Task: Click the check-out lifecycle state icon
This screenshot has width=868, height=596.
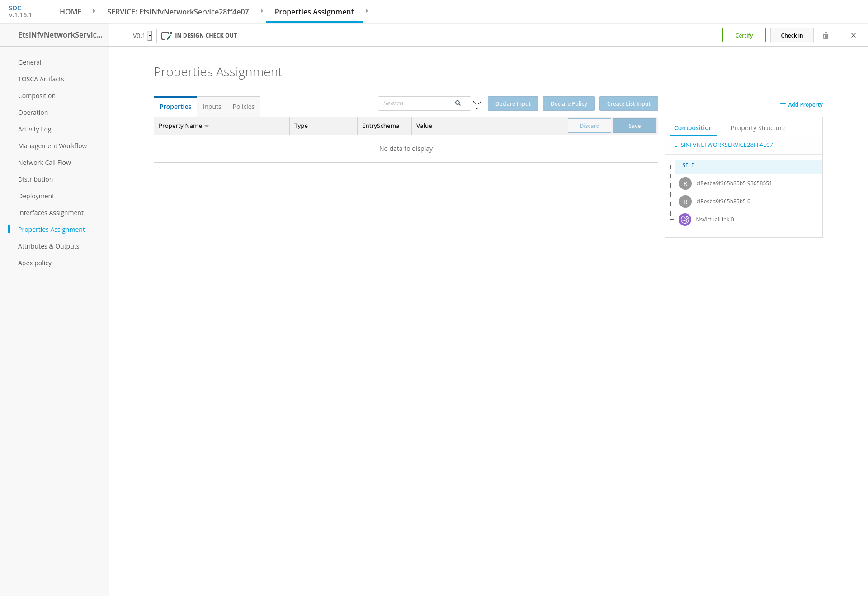Action: pyautogui.click(x=167, y=36)
